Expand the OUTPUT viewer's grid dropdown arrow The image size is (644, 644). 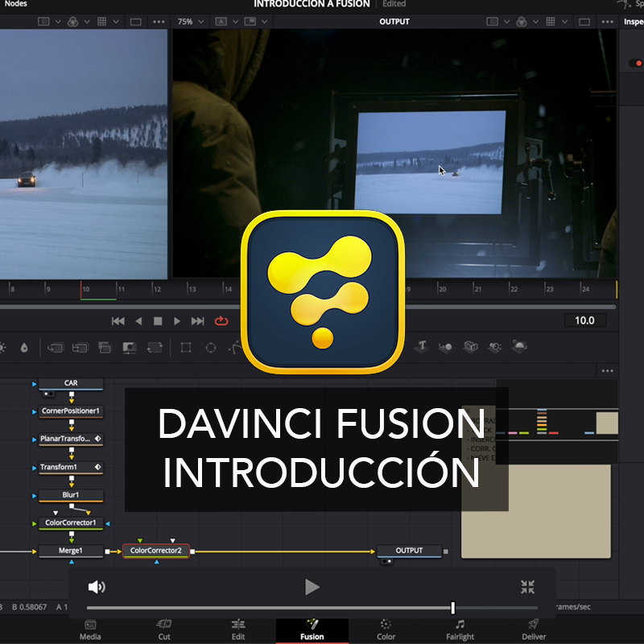(565, 22)
